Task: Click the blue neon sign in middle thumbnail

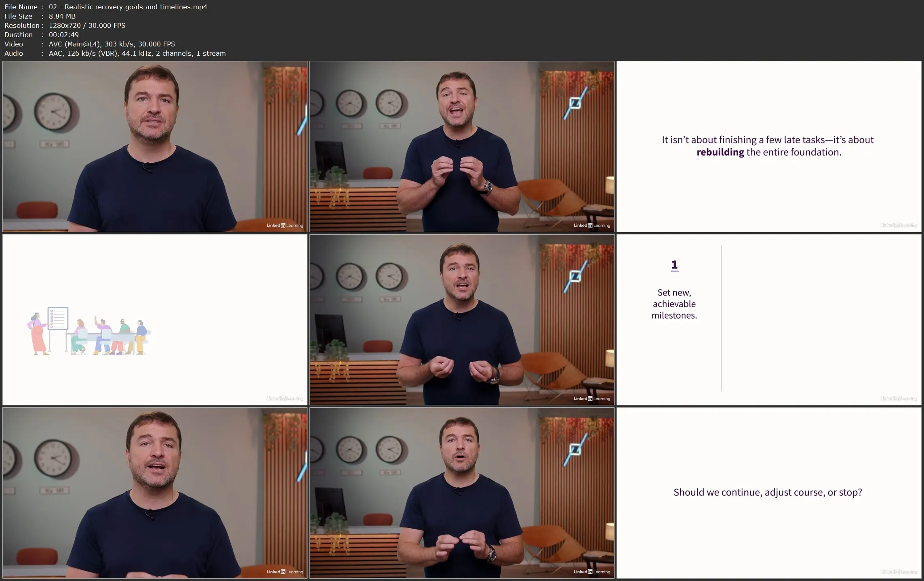Action: [575, 276]
